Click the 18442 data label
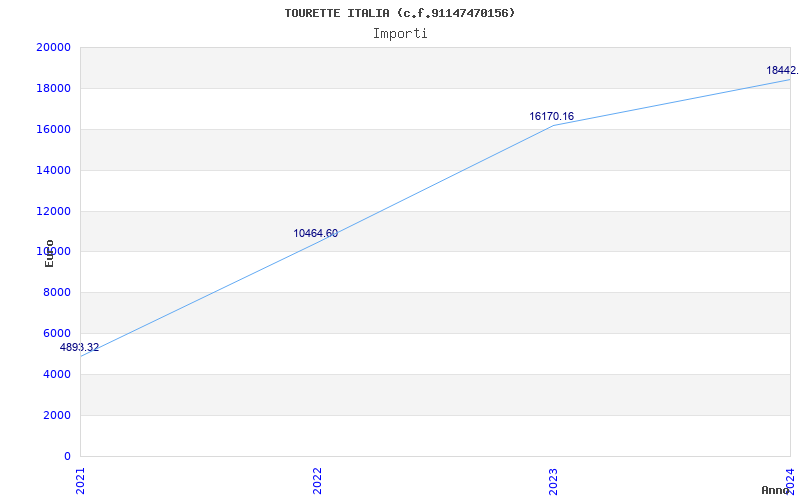Screen dimensions: 800x500 click(x=782, y=71)
